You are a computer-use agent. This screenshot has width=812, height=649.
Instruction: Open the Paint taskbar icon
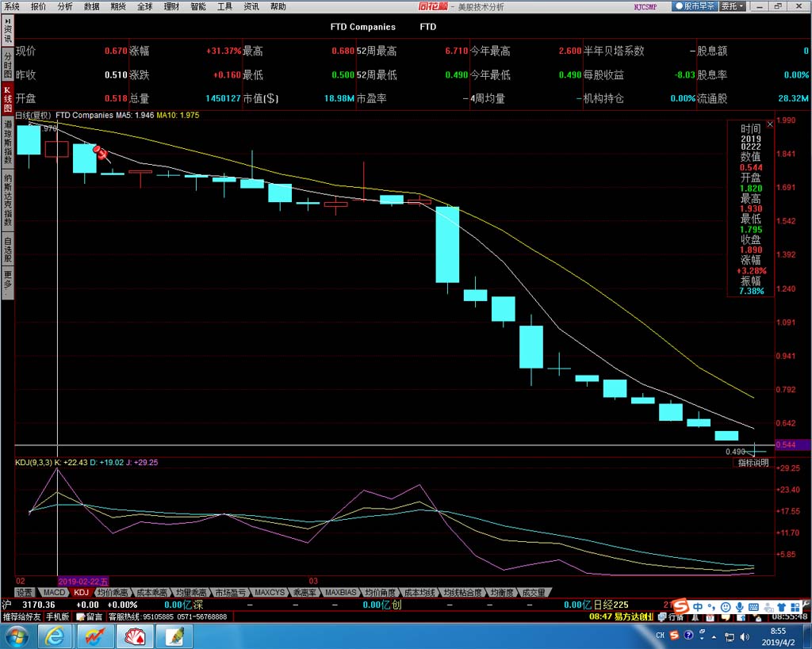[174, 636]
